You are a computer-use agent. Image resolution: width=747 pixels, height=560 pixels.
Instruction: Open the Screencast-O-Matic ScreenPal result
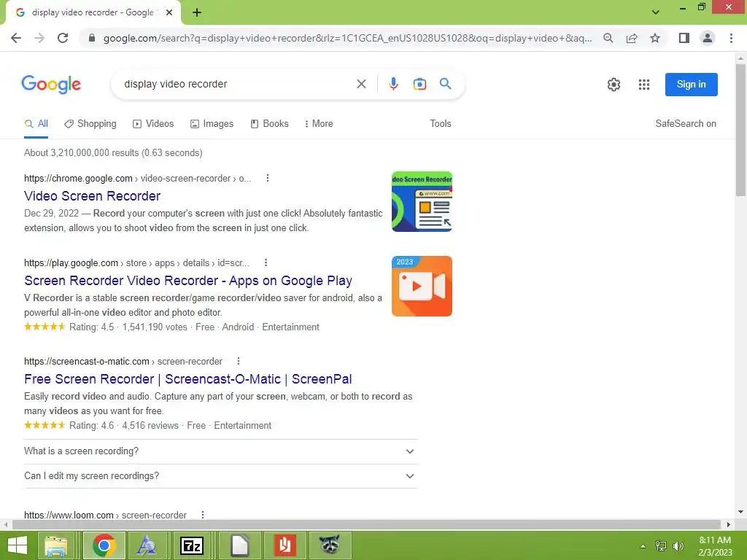188,379
